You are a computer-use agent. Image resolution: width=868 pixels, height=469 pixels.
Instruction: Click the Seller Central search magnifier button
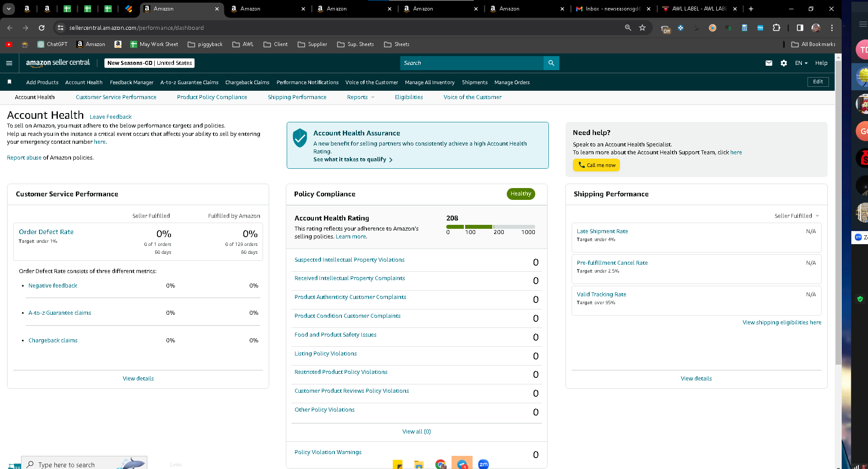point(551,63)
